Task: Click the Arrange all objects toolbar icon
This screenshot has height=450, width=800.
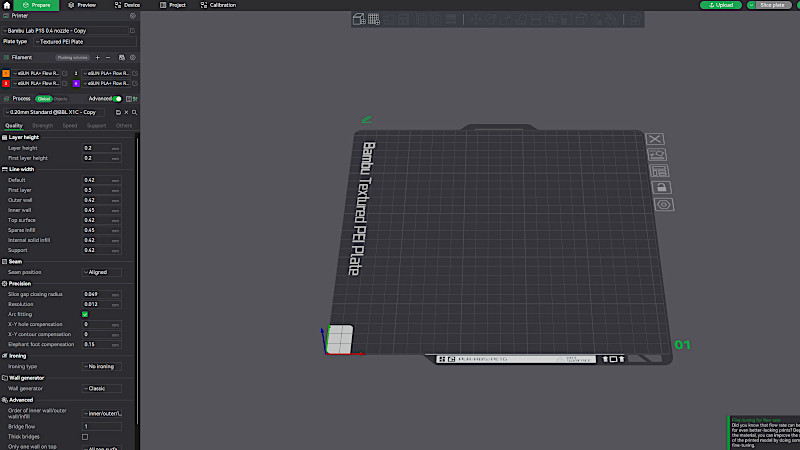Action: pyautogui.click(x=404, y=19)
